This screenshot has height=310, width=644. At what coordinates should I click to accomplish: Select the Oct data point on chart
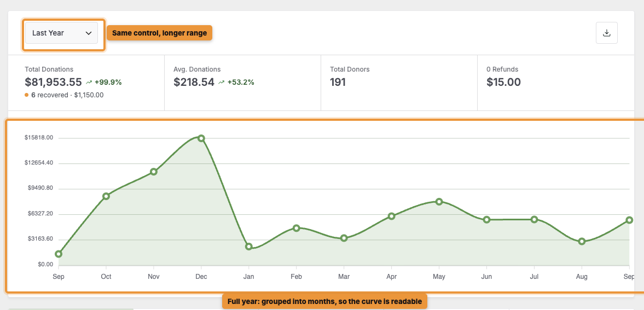(106, 196)
